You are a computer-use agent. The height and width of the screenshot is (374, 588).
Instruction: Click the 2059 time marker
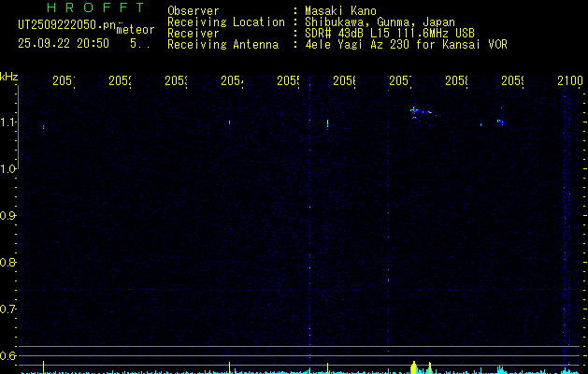click(512, 81)
